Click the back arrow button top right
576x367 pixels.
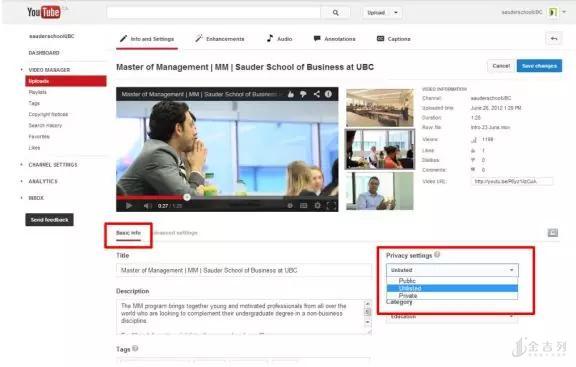click(554, 39)
